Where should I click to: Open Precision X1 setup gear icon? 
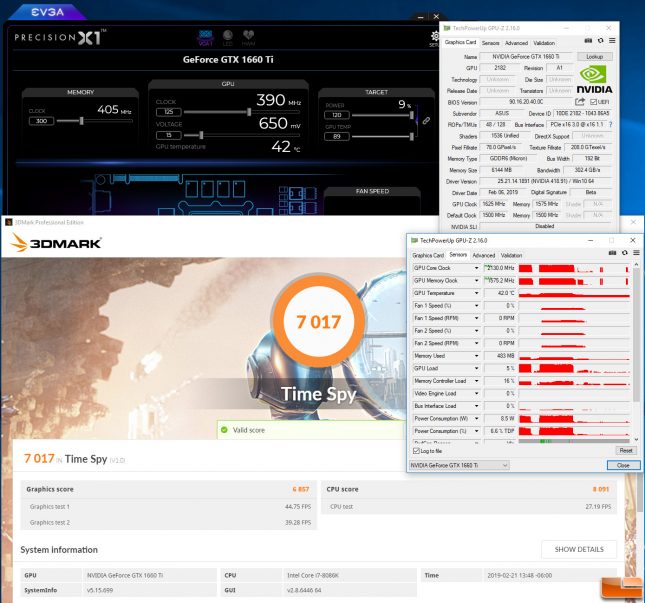[x=435, y=38]
